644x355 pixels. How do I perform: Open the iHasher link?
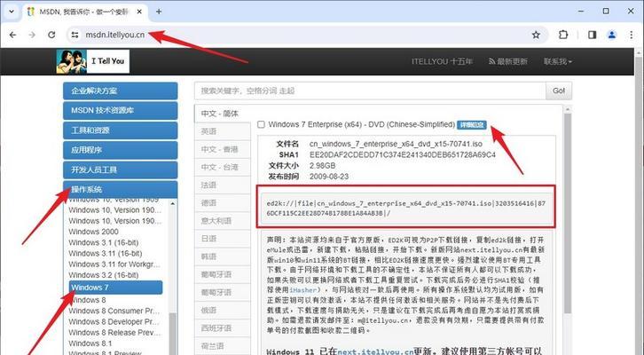pyautogui.click(x=302, y=290)
